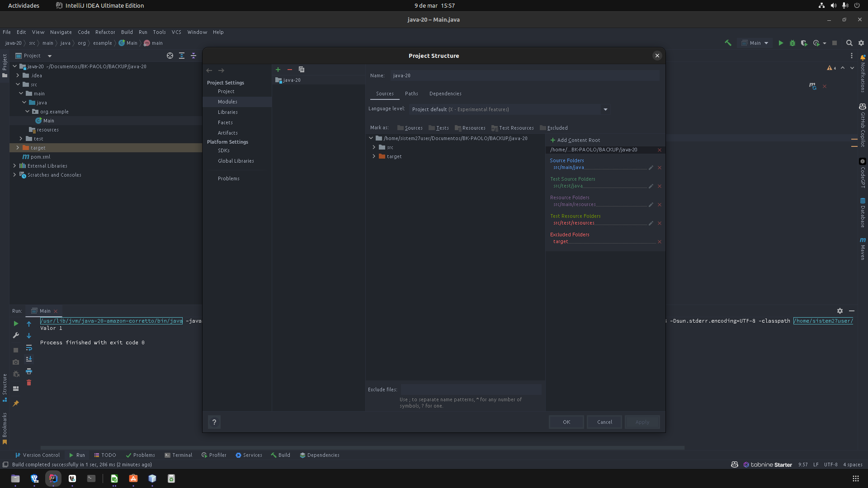Mark folder as Excluded
The image size is (868, 488).
coord(553,128)
